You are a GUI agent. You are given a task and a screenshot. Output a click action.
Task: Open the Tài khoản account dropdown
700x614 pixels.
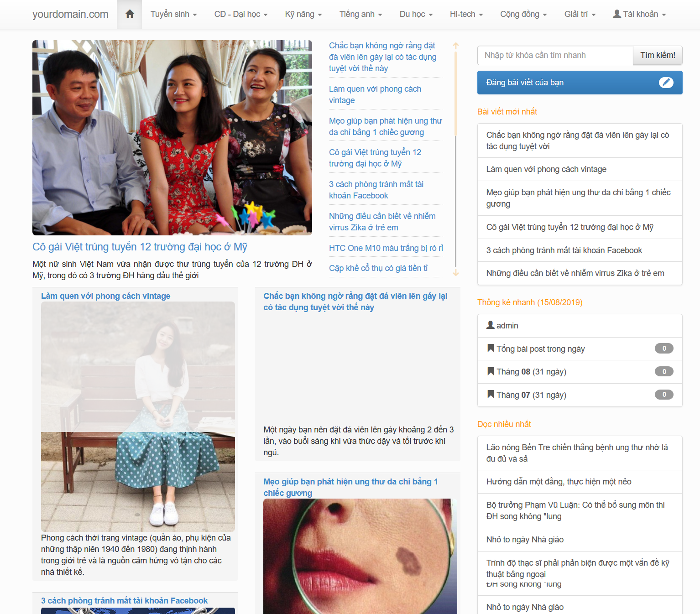point(639,14)
